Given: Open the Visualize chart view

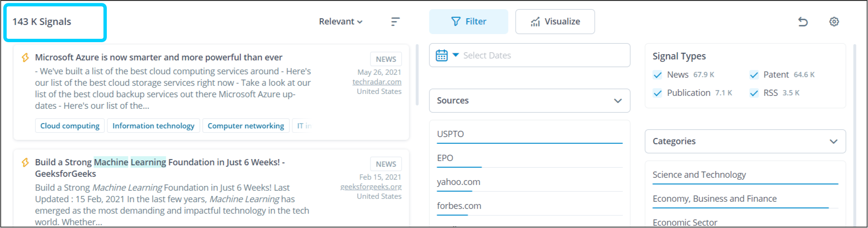Looking at the screenshot, I should 555,22.
